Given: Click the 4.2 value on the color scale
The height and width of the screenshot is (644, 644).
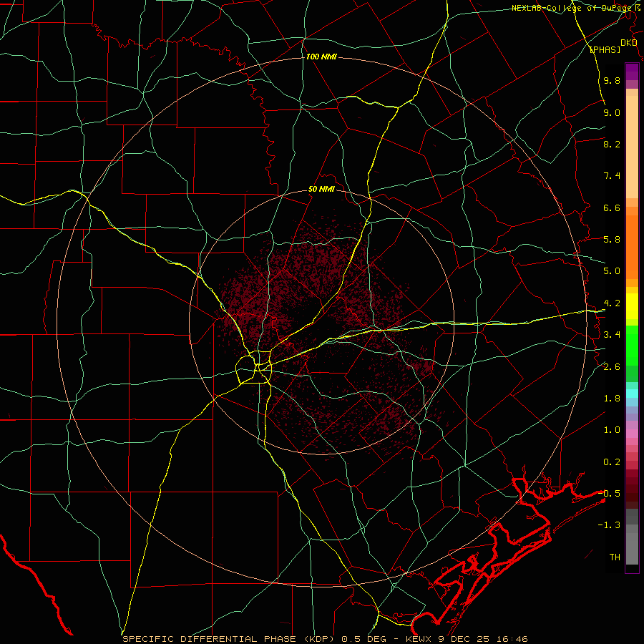Looking at the screenshot, I should click(612, 303).
